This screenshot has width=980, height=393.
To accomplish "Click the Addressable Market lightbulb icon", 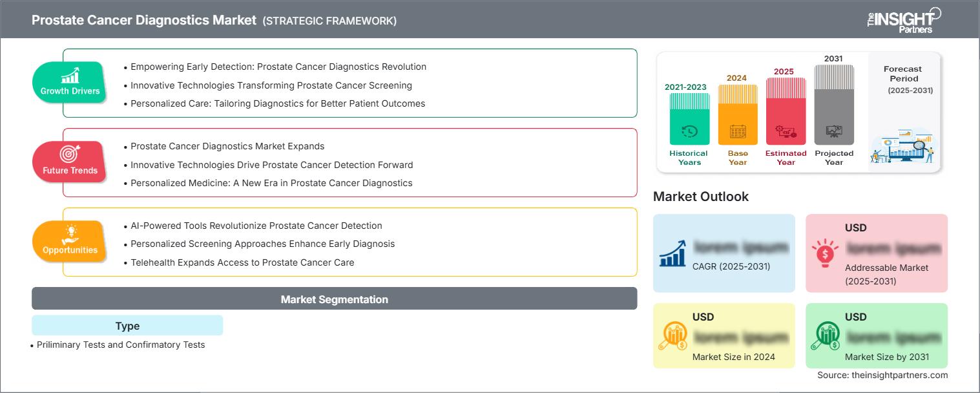I will [x=825, y=253].
